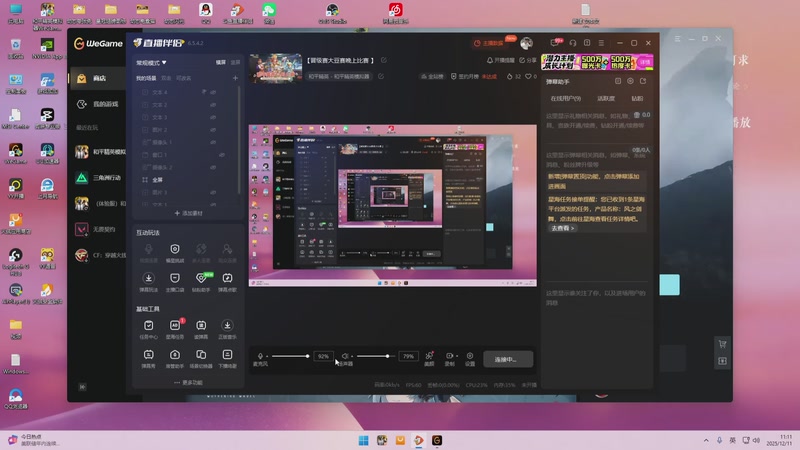800x450 pixels.
Task: Open 主播口袋 in the 互动玩法 grid
Action: (175, 282)
